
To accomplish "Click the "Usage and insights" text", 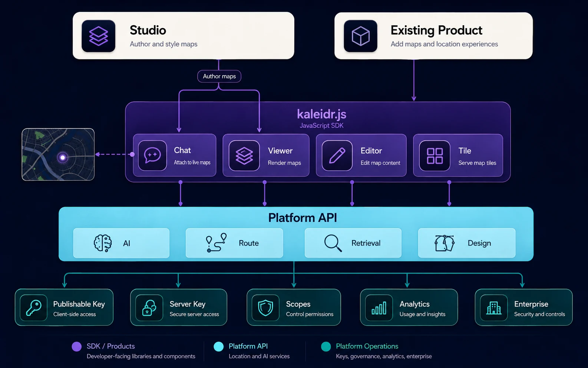I will tap(422, 314).
